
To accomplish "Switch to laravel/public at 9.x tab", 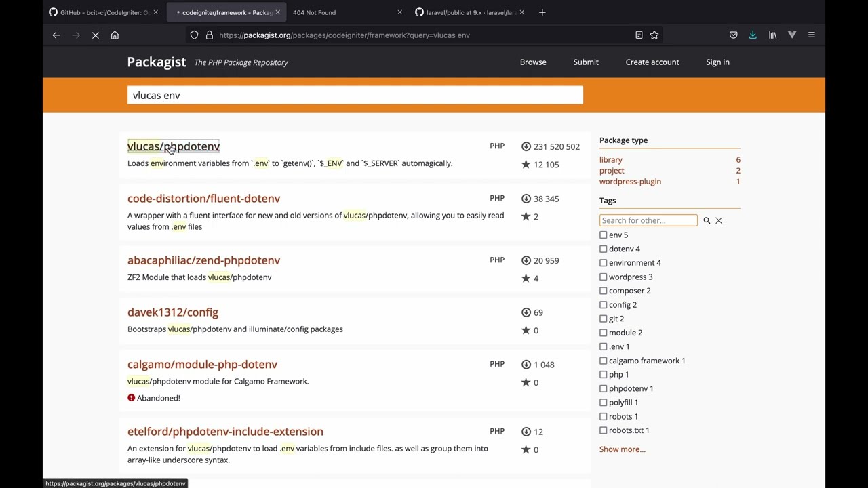I will click(468, 12).
